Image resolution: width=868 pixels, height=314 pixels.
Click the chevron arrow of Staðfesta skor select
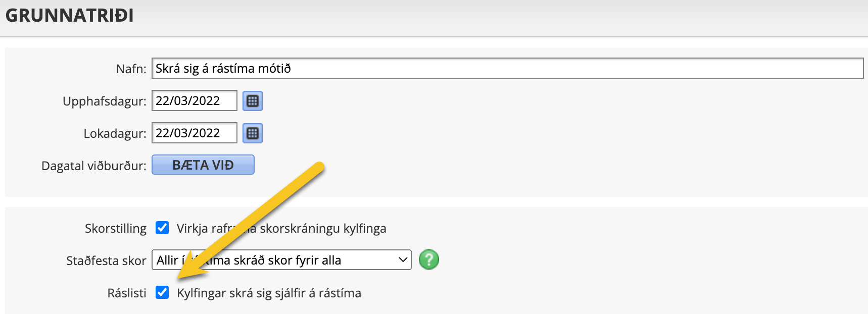tap(403, 260)
